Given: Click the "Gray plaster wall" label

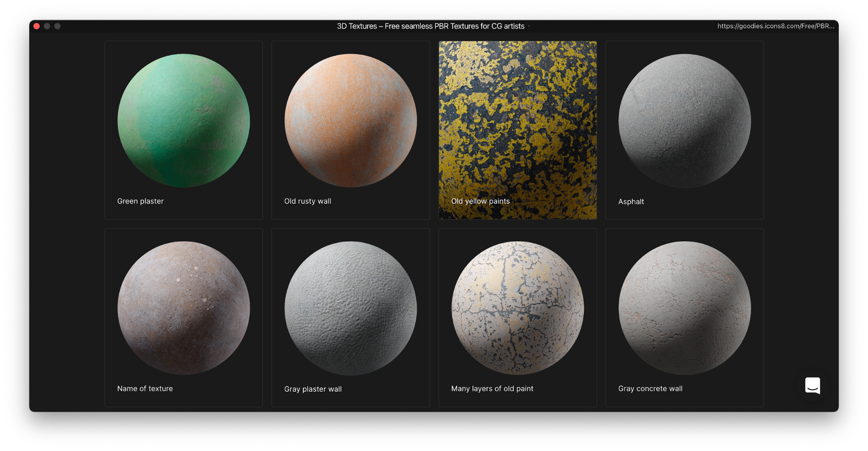Looking at the screenshot, I should click(313, 389).
